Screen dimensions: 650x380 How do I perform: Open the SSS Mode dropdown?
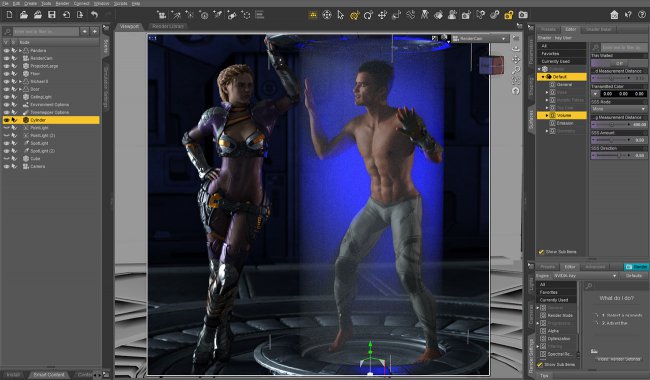[x=619, y=109]
